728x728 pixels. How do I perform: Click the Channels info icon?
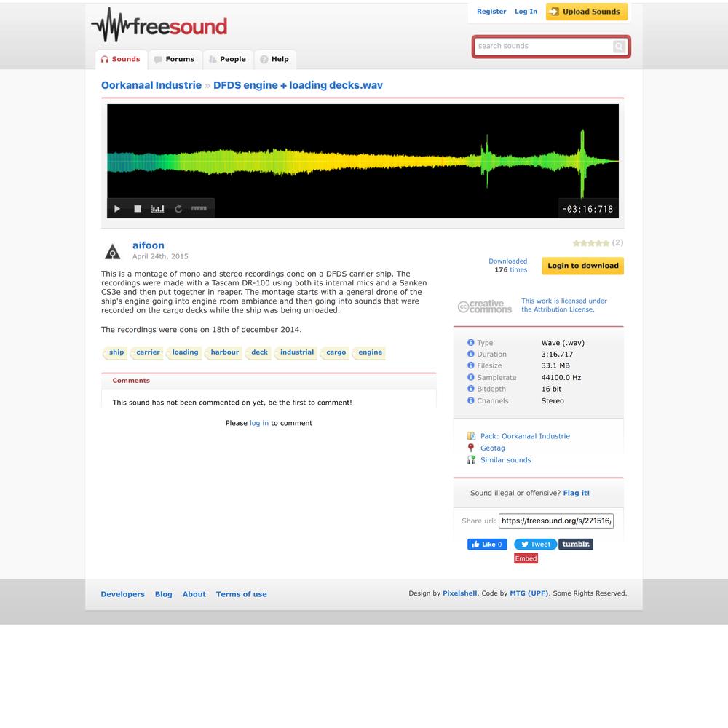(471, 400)
